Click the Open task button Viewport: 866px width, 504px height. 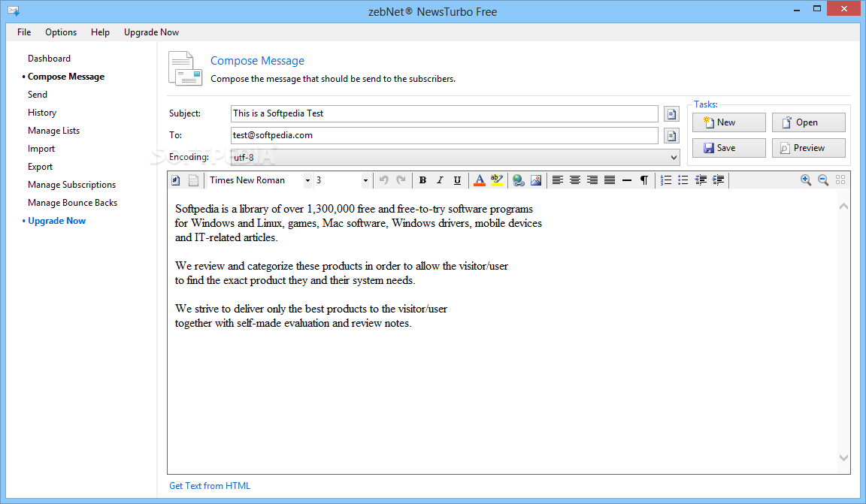[809, 122]
